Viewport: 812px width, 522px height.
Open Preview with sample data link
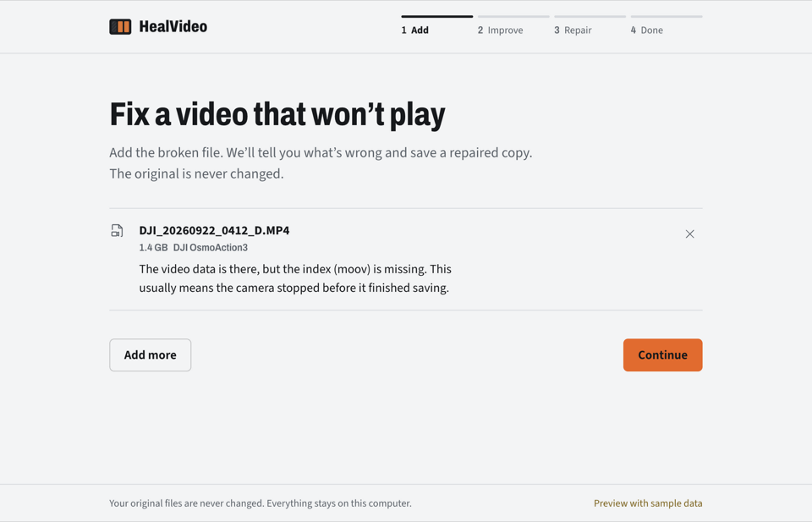(x=648, y=503)
